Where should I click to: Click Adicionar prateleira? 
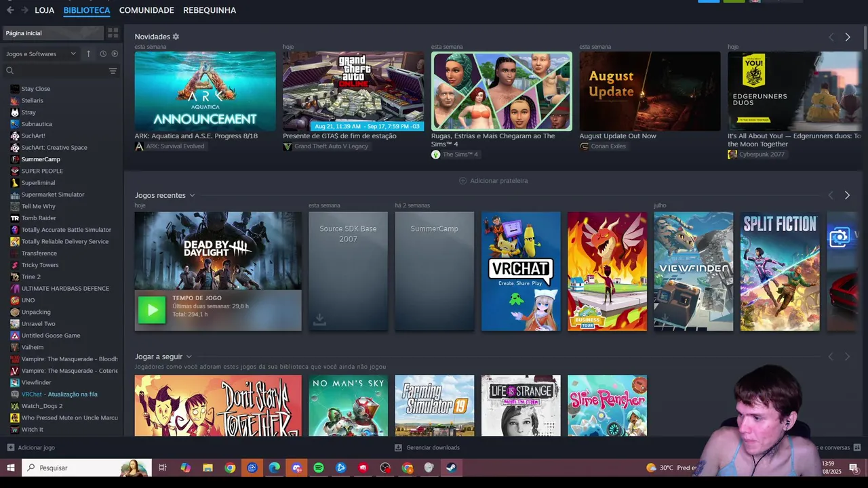pyautogui.click(x=494, y=181)
